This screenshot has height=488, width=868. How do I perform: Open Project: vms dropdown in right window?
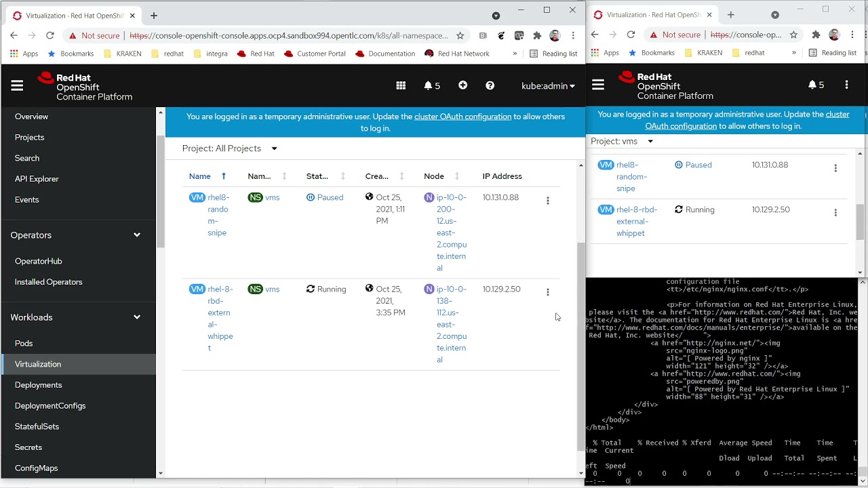tap(622, 142)
